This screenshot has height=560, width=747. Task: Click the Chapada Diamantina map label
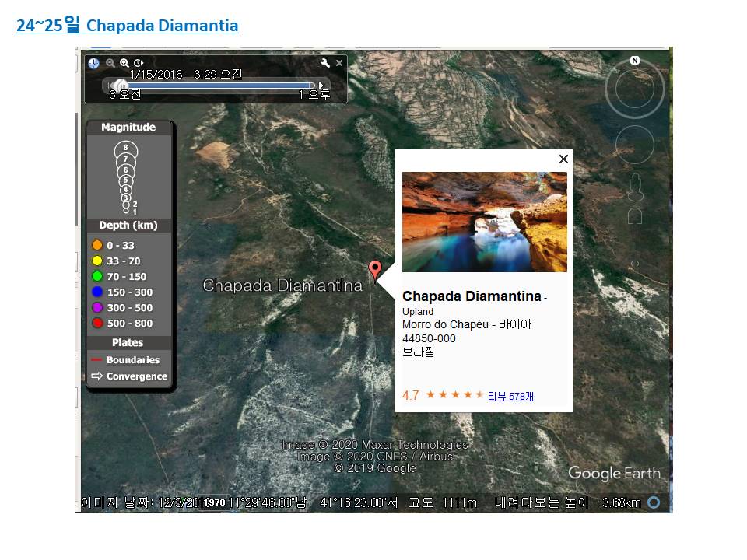tap(282, 285)
